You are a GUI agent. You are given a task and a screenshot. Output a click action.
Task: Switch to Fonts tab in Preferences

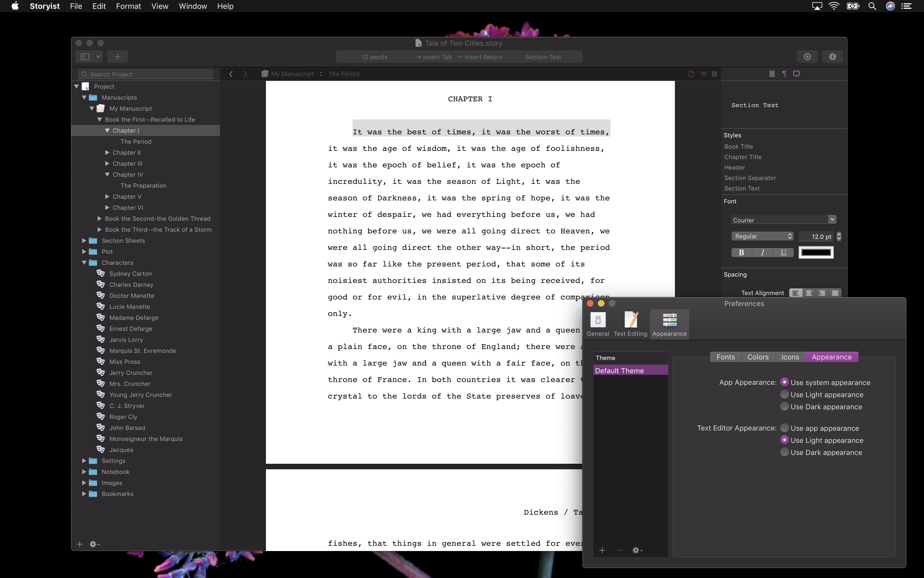click(725, 357)
